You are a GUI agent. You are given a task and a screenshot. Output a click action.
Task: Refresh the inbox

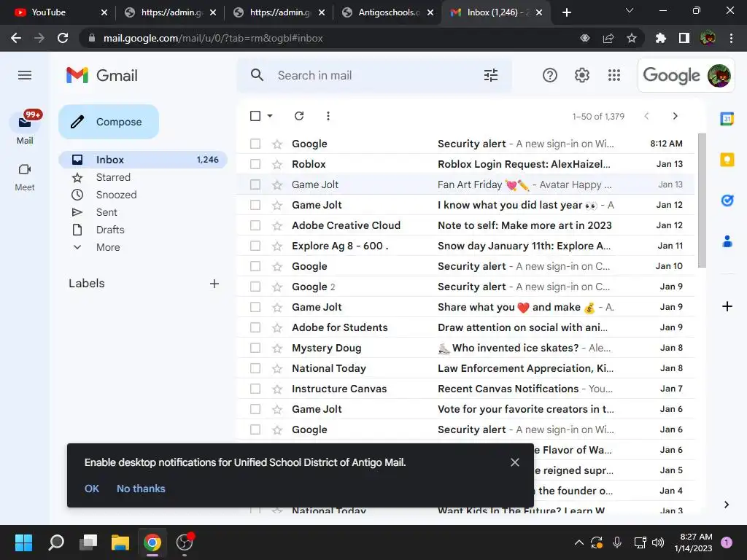(x=298, y=116)
